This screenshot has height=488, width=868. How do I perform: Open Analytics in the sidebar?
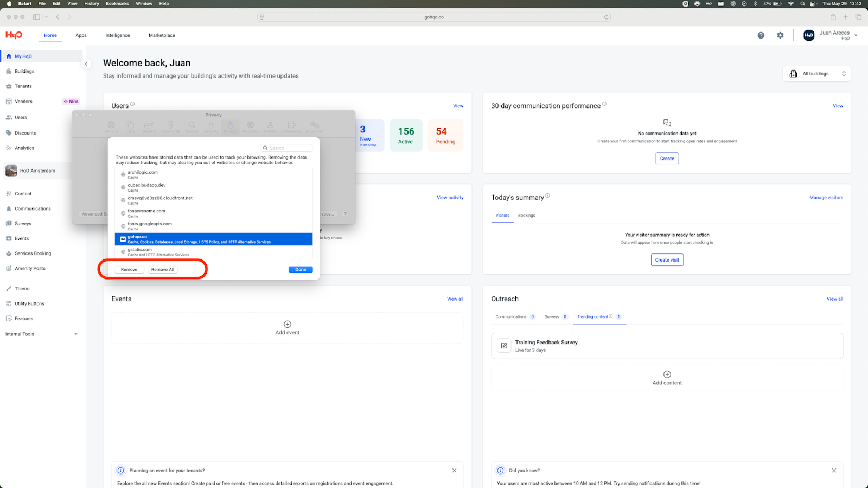tap(24, 148)
